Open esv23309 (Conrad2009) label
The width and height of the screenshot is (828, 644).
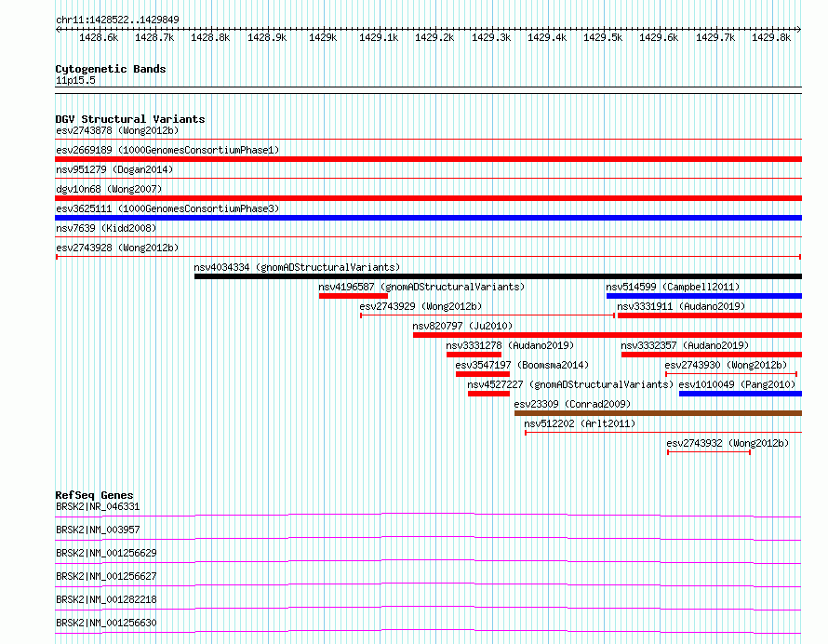pos(572,404)
